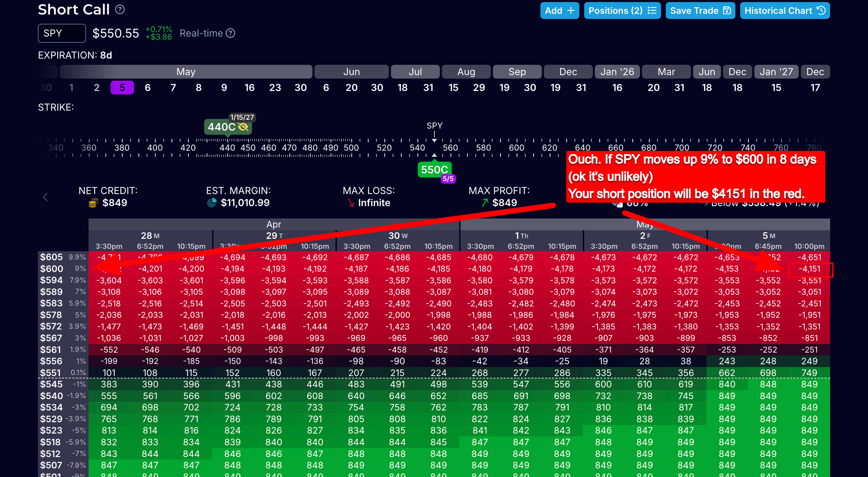Image resolution: width=868 pixels, height=477 pixels.
Task: Click the Real-time info question icon
Action: coord(230,33)
